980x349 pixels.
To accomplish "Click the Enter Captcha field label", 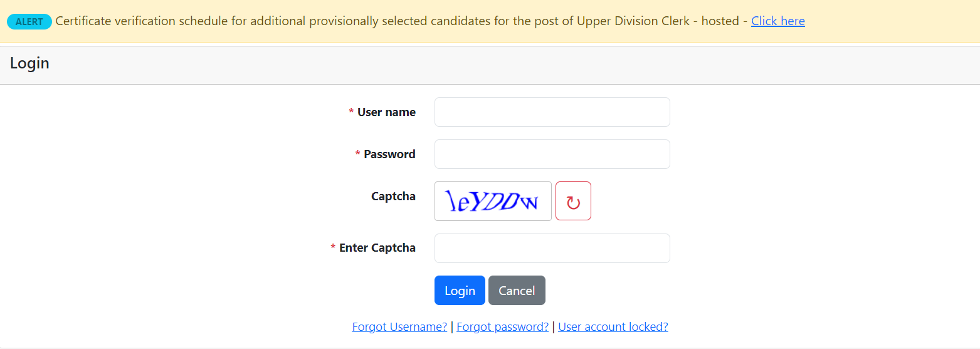I will click(x=377, y=248).
